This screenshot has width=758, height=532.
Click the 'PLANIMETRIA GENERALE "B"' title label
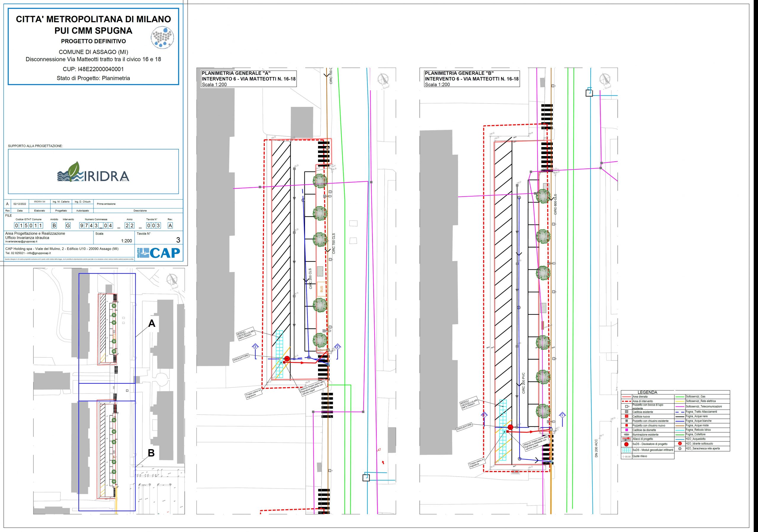click(x=459, y=73)
